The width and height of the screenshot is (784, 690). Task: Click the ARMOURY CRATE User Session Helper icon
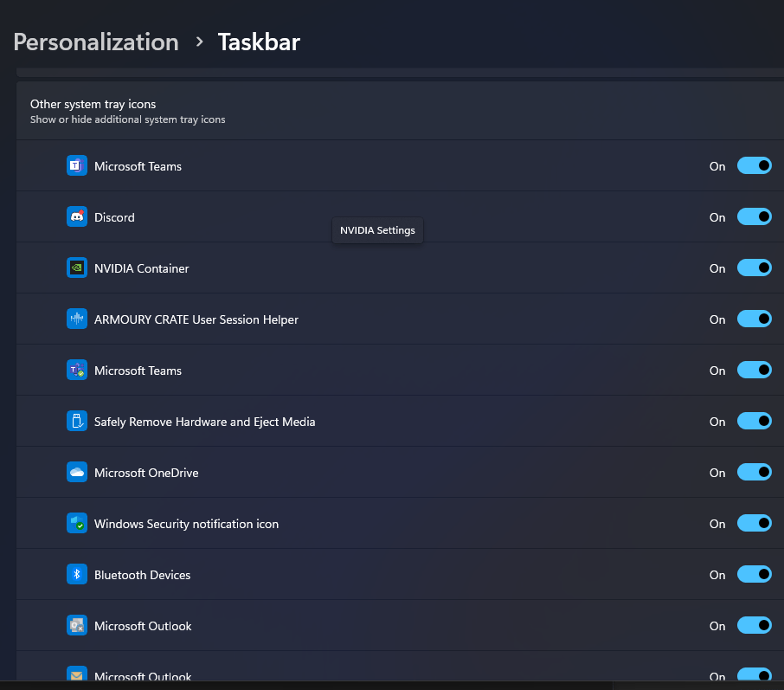pyautogui.click(x=76, y=319)
